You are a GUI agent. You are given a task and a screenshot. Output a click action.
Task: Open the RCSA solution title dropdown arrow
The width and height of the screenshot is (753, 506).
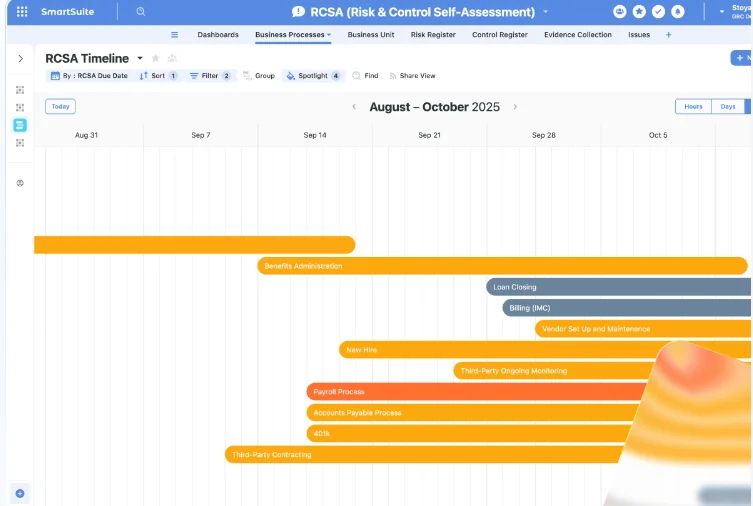[x=545, y=12]
